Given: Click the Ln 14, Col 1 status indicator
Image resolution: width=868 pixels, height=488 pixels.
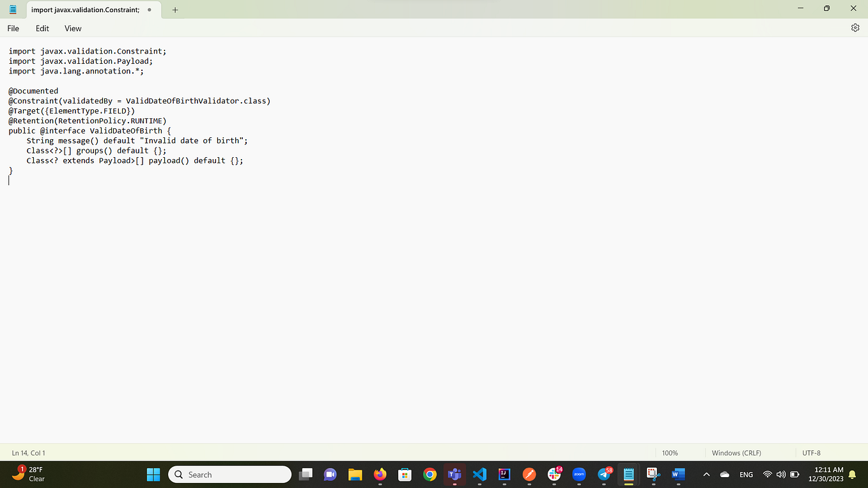Looking at the screenshot, I should click(29, 453).
